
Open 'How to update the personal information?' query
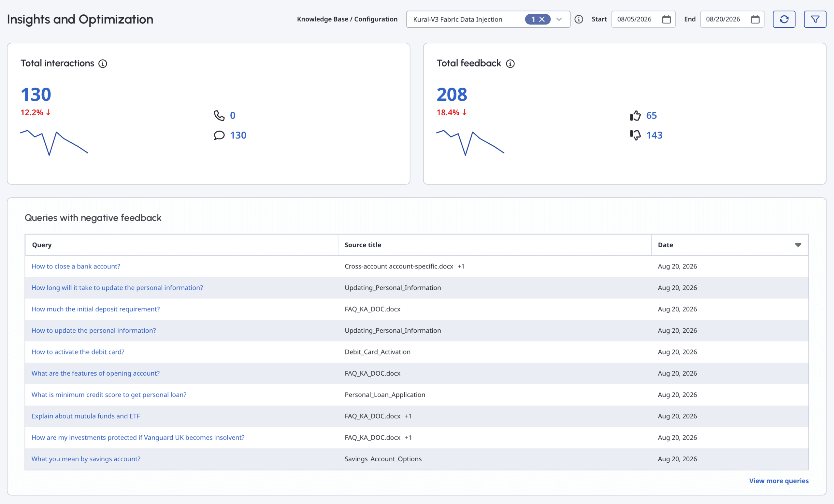click(94, 330)
